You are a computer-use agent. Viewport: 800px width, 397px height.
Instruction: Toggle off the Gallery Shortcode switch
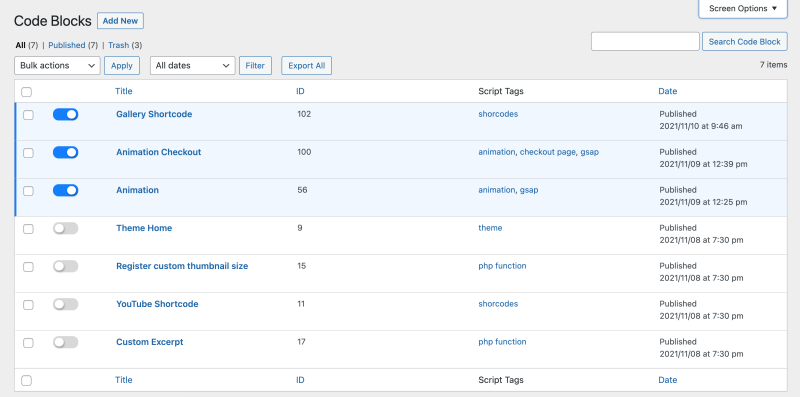click(65, 114)
